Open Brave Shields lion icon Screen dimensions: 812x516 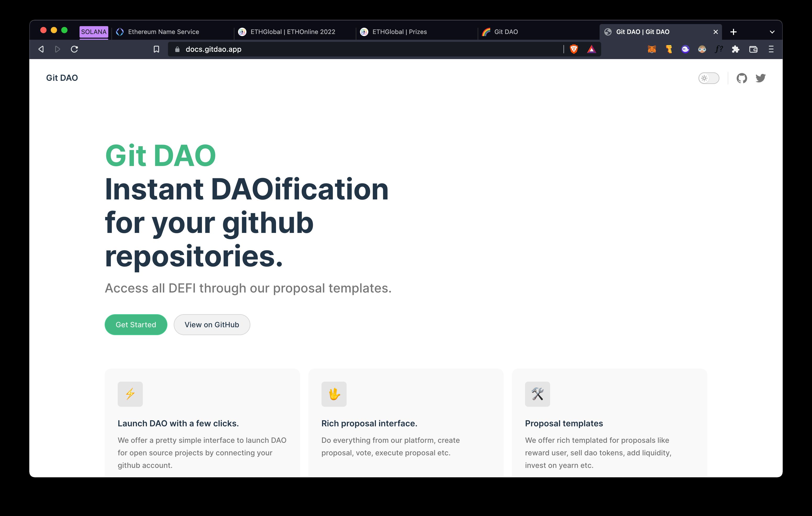(x=574, y=49)
